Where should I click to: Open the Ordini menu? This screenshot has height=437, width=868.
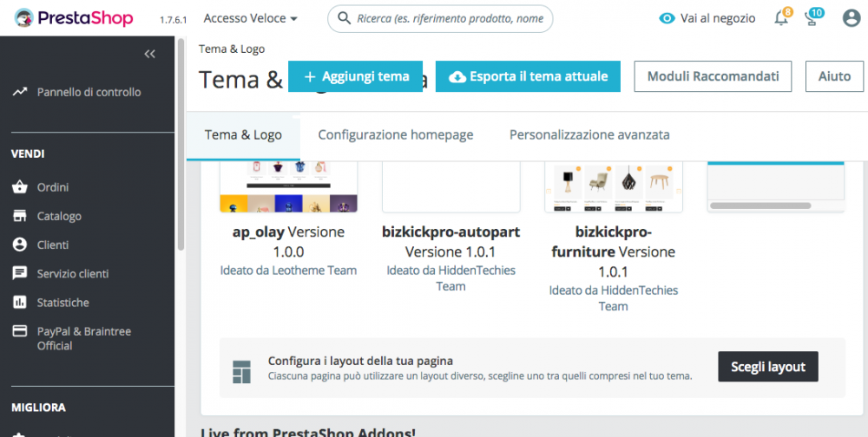[53, 187]
